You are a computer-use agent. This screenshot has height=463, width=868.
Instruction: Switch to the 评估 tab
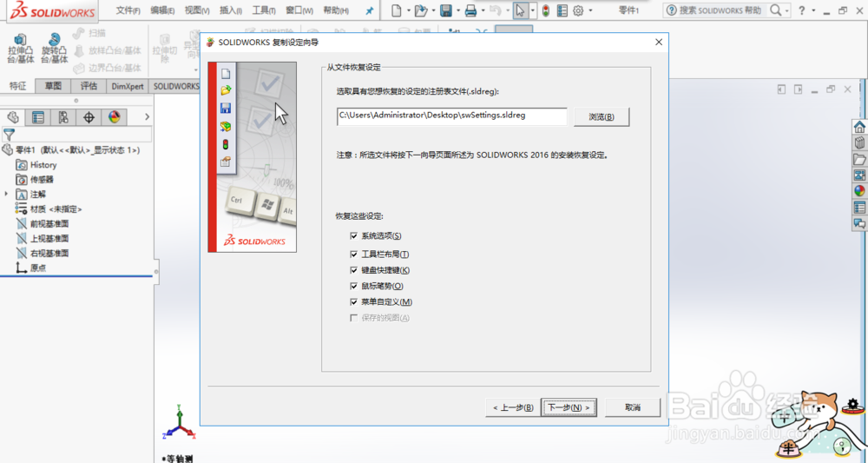coord(89,86)
